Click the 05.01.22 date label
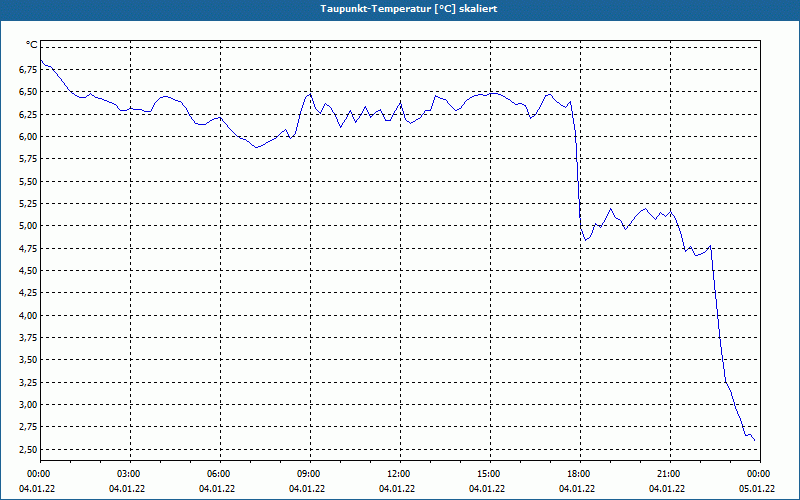This screenshot has width=800, height=500. tap(757, 489)
